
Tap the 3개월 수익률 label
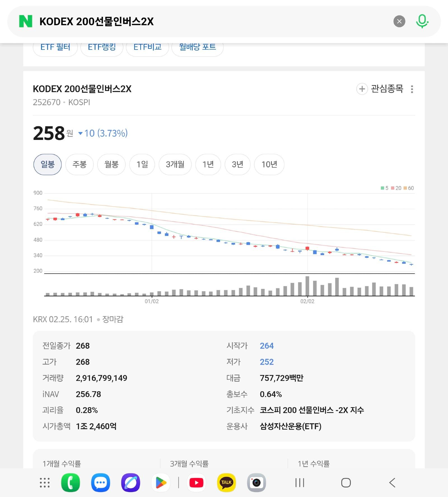(189, 464)
